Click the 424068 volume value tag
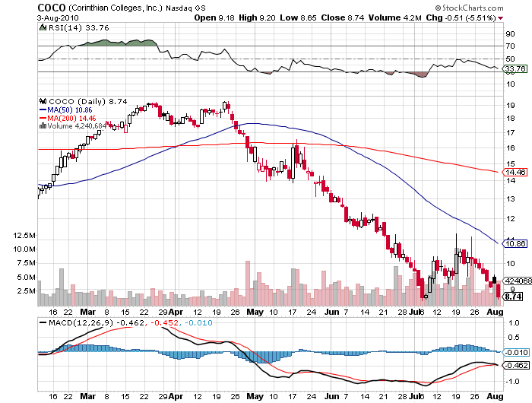 click(x=518, y=281)
